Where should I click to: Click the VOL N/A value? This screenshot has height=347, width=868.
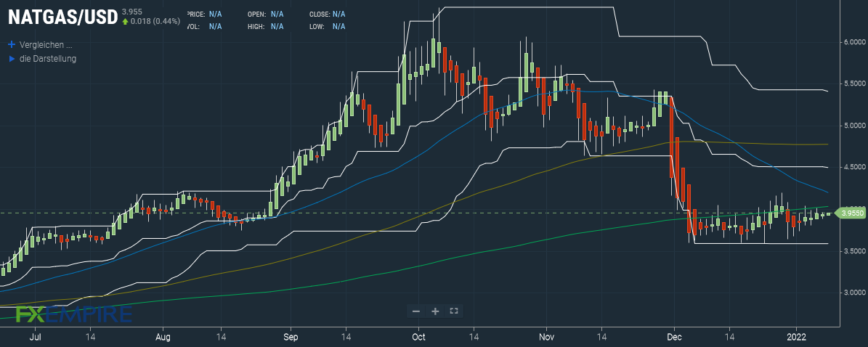point(215,26)
